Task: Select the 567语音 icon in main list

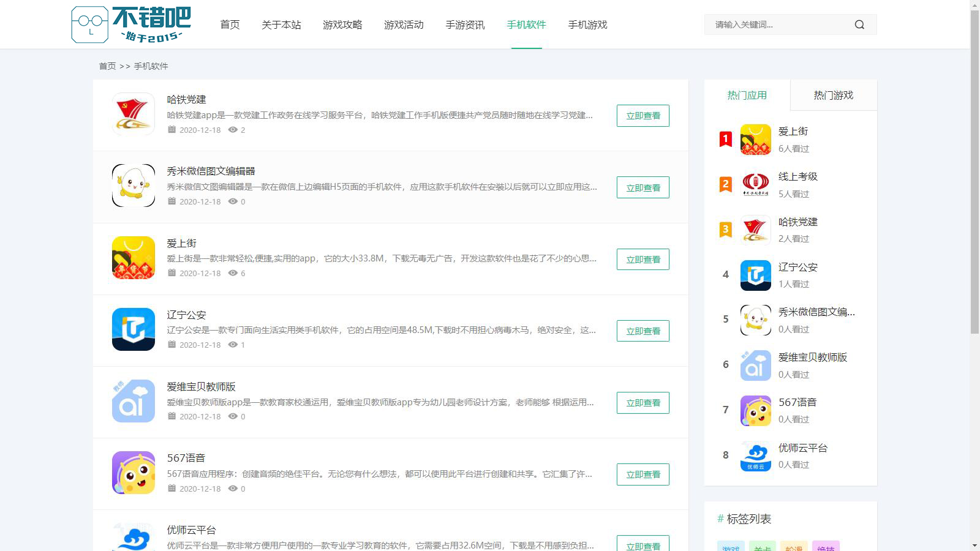Action: point(134,473)
